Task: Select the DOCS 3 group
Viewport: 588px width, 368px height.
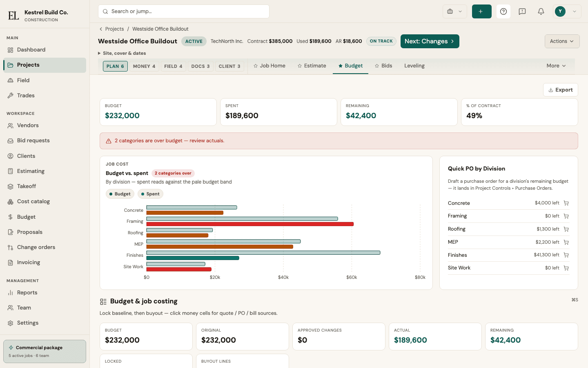Action: 200,66
